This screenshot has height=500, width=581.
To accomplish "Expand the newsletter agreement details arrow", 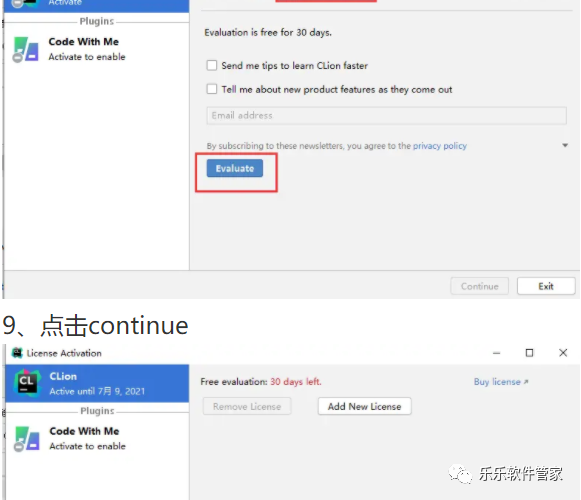I will click(565, 145).
